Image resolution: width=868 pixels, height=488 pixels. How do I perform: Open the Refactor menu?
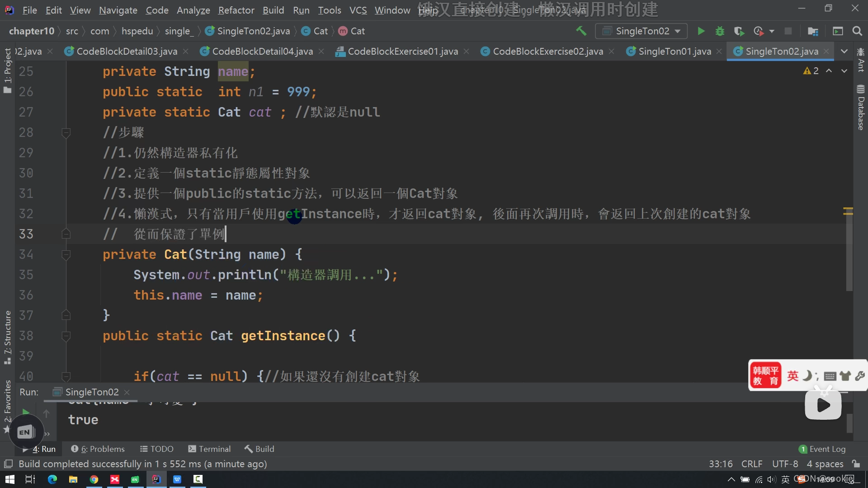tap(236, 10)
